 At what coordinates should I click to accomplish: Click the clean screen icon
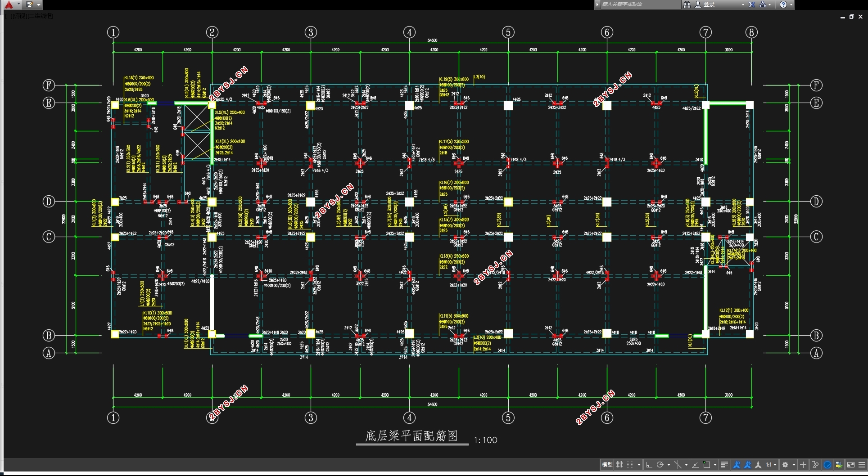click(851, 465)
